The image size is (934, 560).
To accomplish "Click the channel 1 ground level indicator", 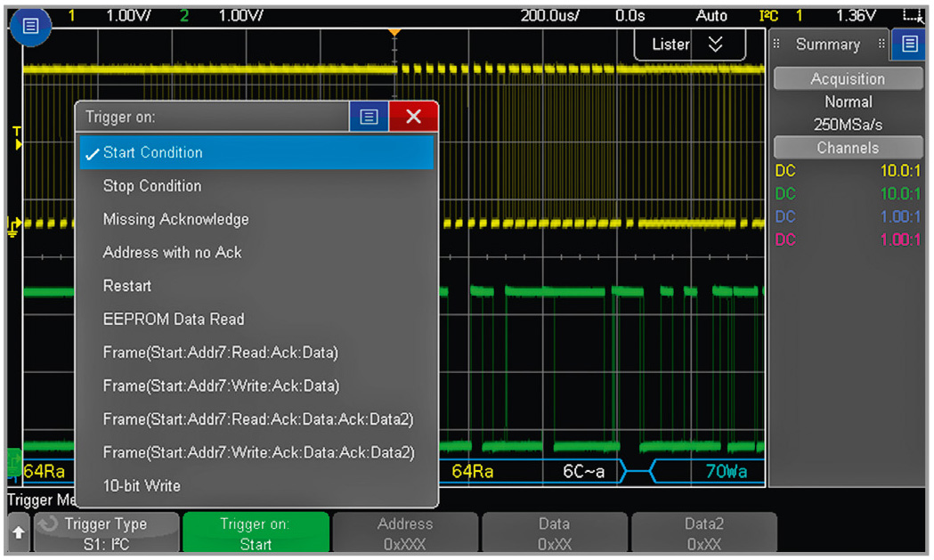I will tap(13, 226).
